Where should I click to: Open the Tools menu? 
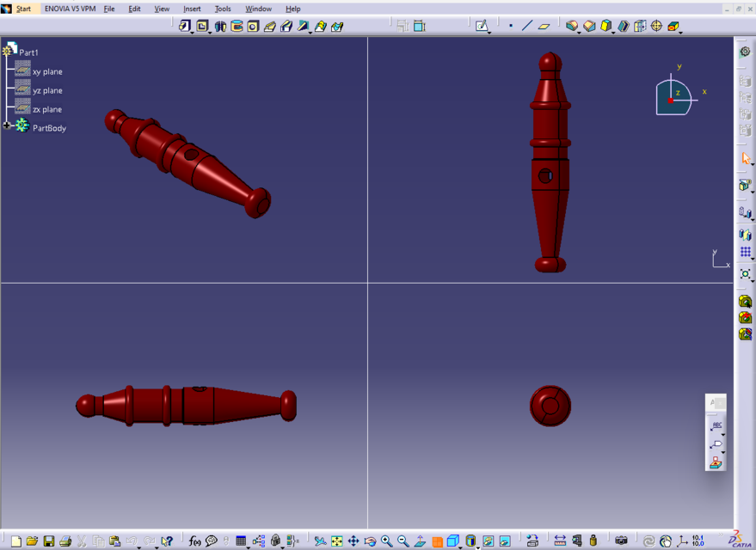click(222, 9)
